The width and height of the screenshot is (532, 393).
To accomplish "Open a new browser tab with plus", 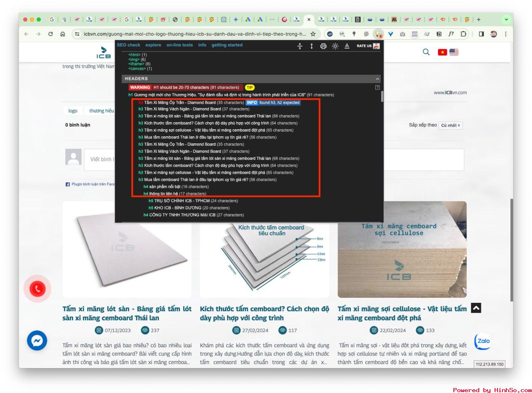I will 479,19.
